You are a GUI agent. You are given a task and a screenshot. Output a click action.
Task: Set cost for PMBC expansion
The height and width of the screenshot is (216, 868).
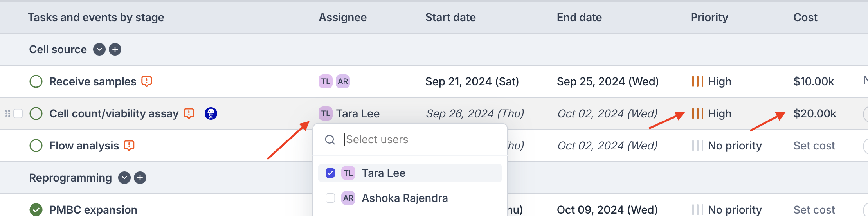(814, 210)
